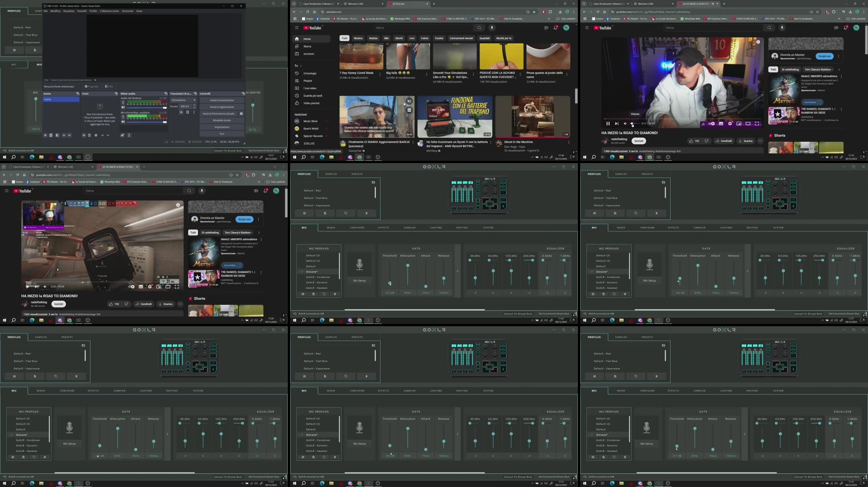Open the Visualizza menu in OBS
Image resolution: width=868 pixels, height=487 pixels.
pos(68,11)
